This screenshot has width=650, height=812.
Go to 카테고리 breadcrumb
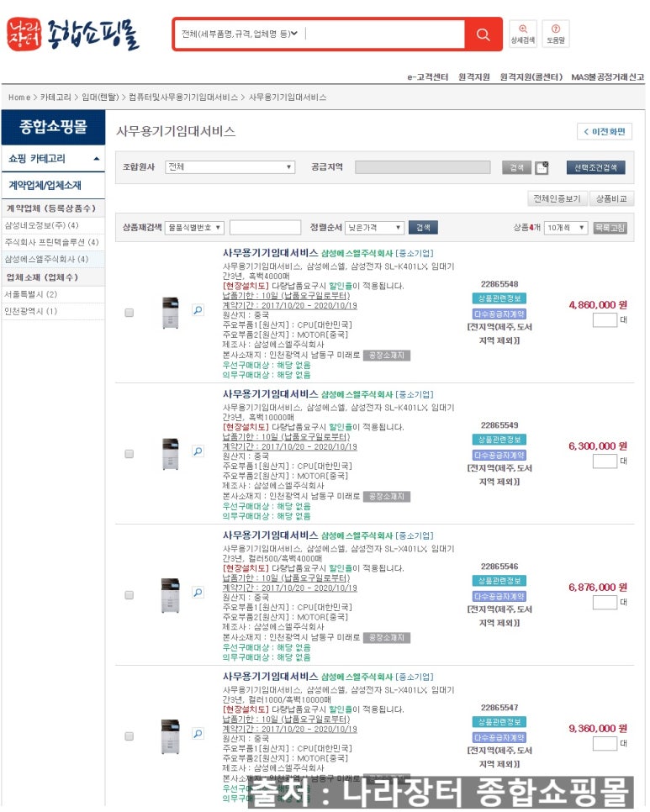[55, 98]
